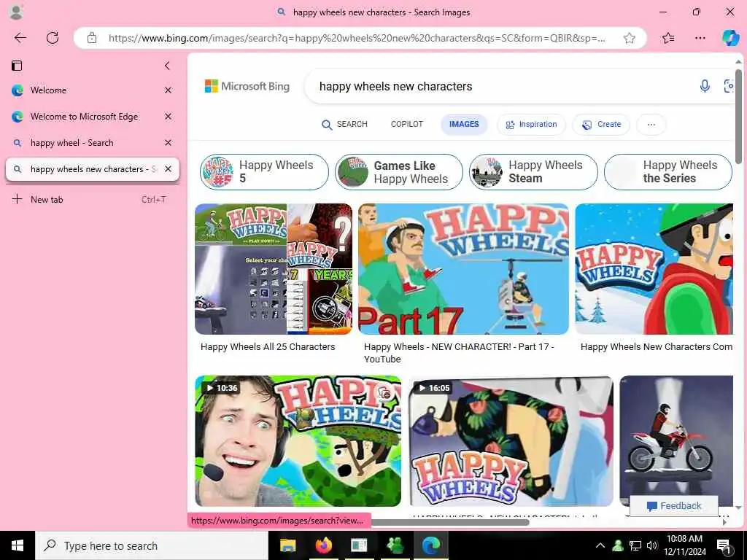The image size is (747, 560).
Task: Close the Welcome to Microsoft Edge tab
Action: (169, 117)
